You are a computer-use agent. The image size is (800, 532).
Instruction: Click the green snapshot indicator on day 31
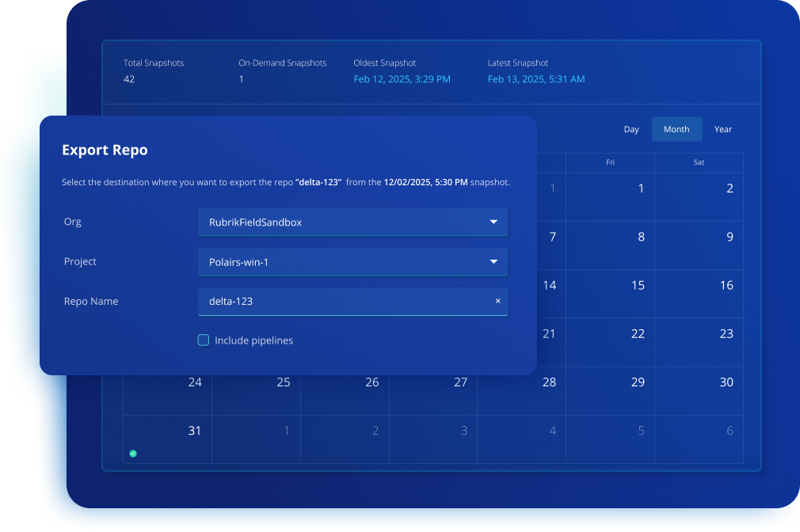point(133,453)
